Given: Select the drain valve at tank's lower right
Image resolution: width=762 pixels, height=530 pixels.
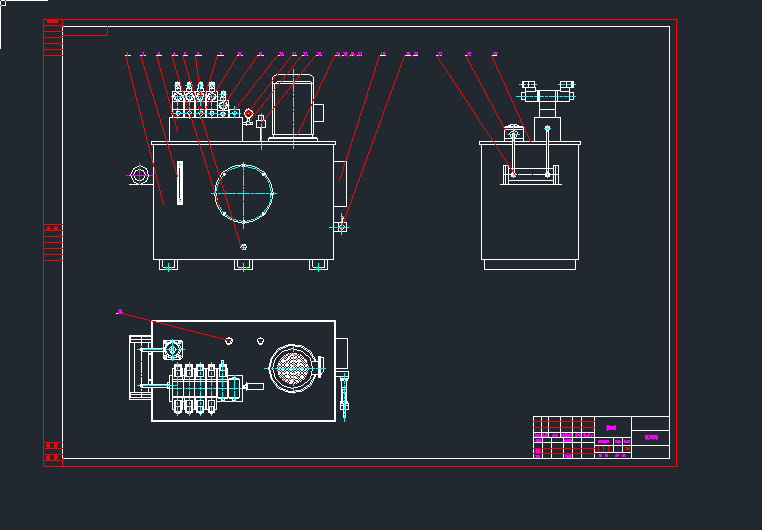Looking at the screenshot, I should pyautogui.click(x=342, y=226).
